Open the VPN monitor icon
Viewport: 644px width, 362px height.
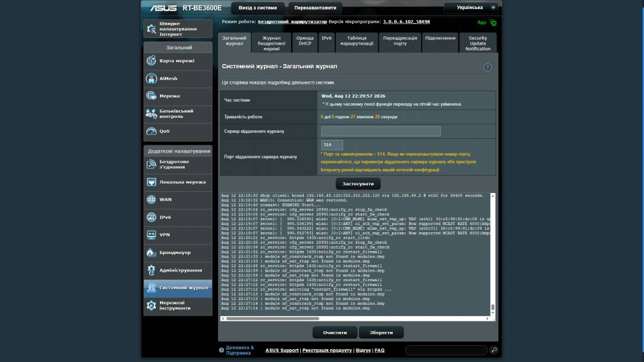[x=151, y=235]
